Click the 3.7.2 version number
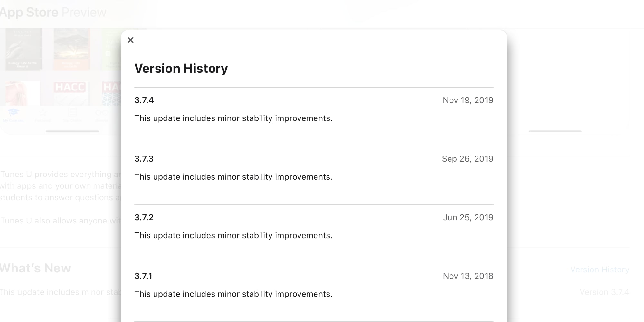The width and height of the screenshot is (644, 322). pyautogui.click(x=144, y=217)
